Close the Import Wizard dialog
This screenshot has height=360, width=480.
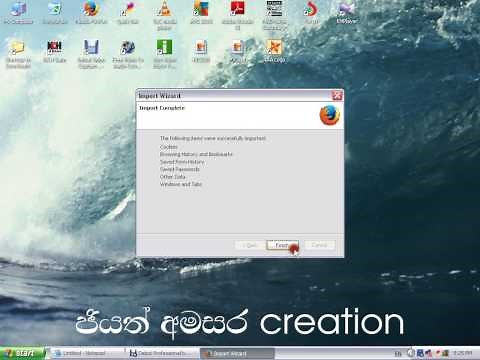tap(337, 96)
